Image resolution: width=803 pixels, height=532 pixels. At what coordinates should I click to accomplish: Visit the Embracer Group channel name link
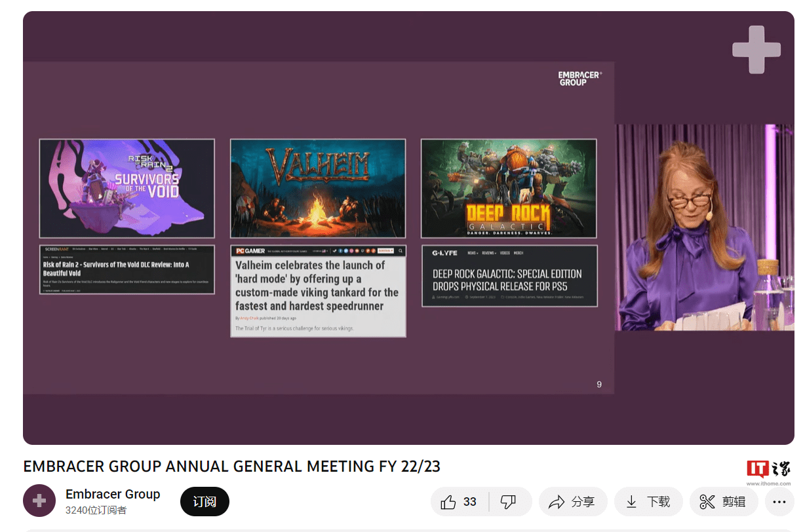[x=113, y=494]
